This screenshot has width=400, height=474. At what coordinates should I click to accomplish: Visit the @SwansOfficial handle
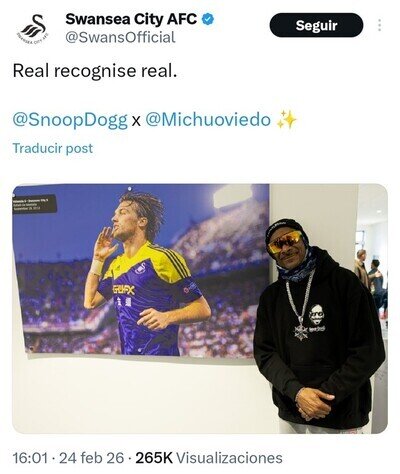[120, 37]
